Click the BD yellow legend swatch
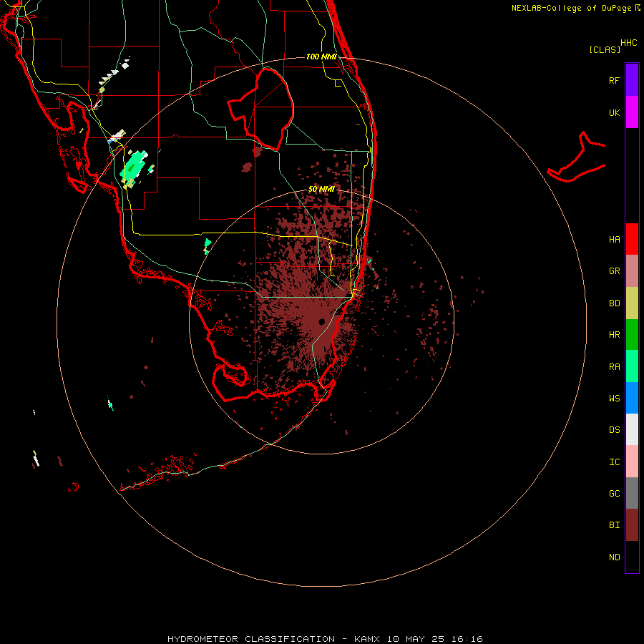The height and width of the screenshot is (644, 644). pos(632,303)
